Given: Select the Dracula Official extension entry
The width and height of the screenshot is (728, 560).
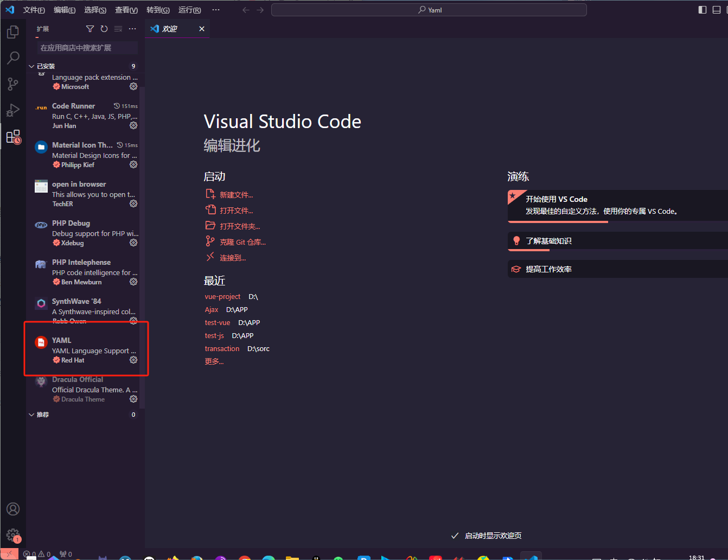Looking at the screenshot, I should pos(86,389).
